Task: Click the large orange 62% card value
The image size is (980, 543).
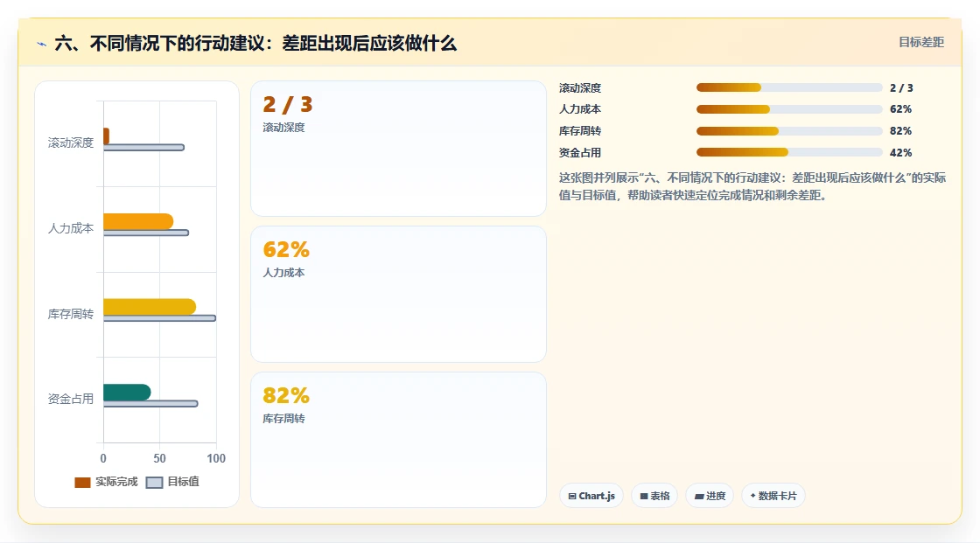Action: click(286, 249)
